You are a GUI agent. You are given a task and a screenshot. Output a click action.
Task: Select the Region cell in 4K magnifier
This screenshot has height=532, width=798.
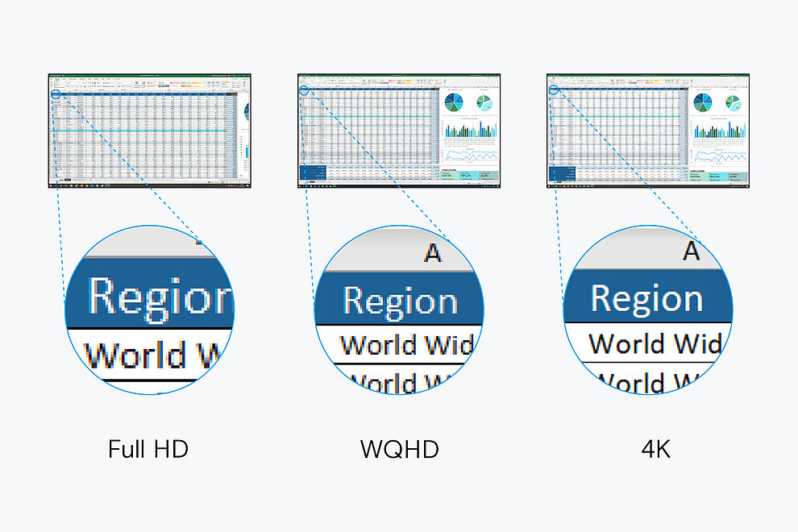(x=647, y=299)
